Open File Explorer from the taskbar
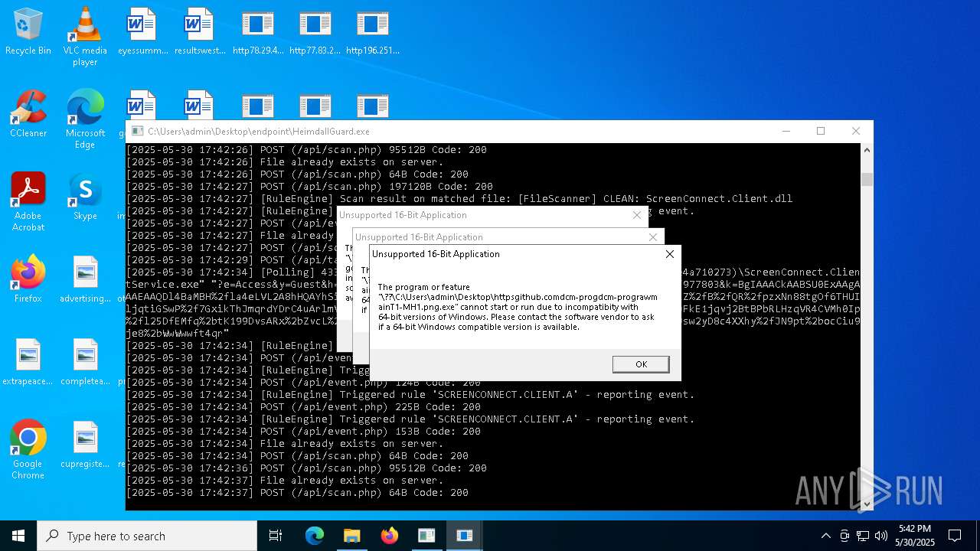This screenshot has width=980, height=551. click(352, 536)
